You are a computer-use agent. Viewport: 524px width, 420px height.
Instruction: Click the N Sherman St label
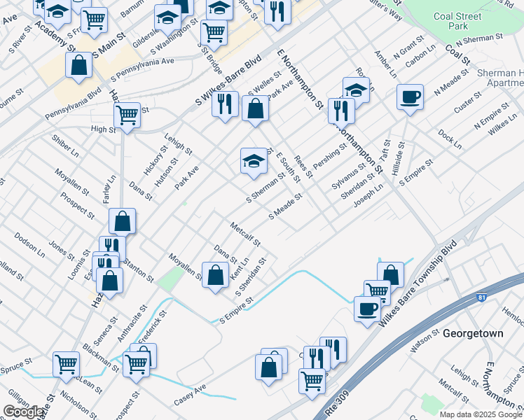[x=479, y=40]
